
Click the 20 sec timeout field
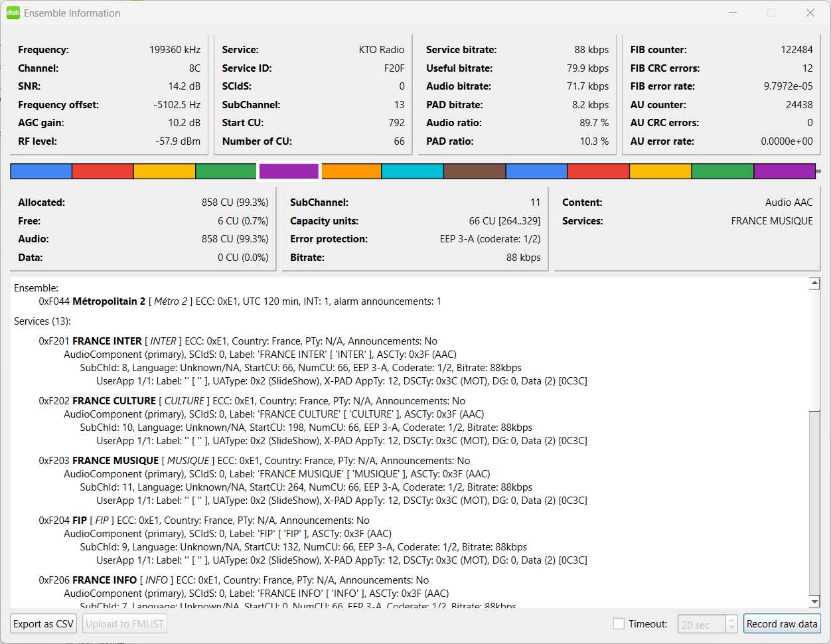coord(702,625)
